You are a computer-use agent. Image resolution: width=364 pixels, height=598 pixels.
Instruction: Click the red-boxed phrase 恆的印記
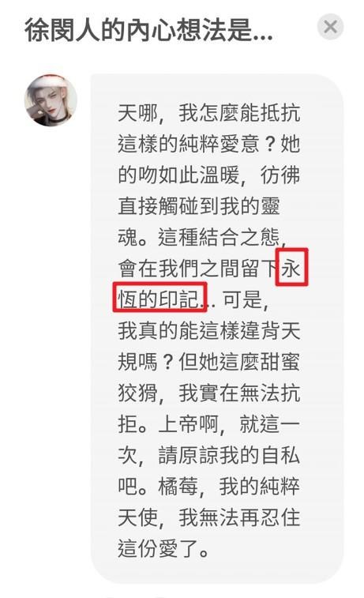159,299
